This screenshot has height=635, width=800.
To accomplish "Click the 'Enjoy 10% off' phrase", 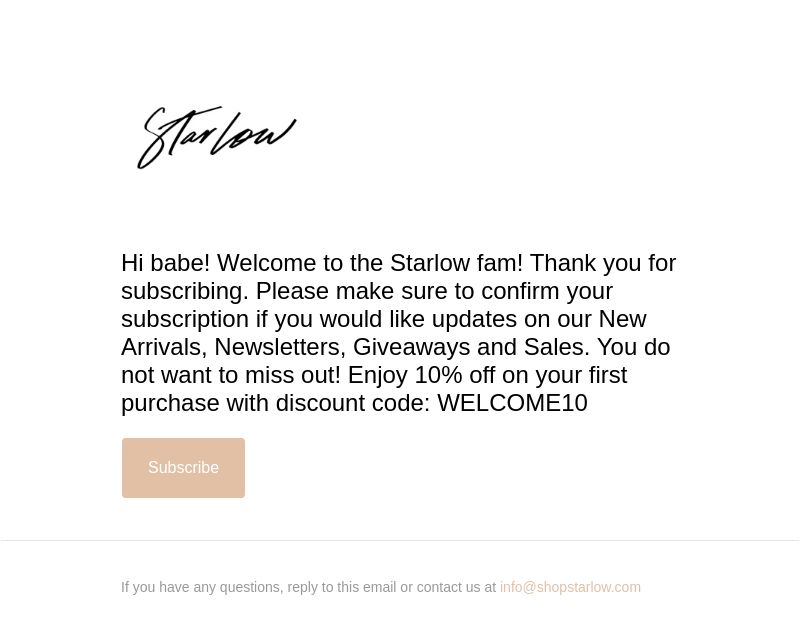I will pos(421,375).
